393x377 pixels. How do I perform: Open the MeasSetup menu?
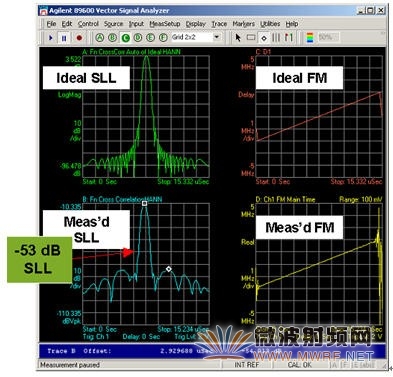pos(165,24)
